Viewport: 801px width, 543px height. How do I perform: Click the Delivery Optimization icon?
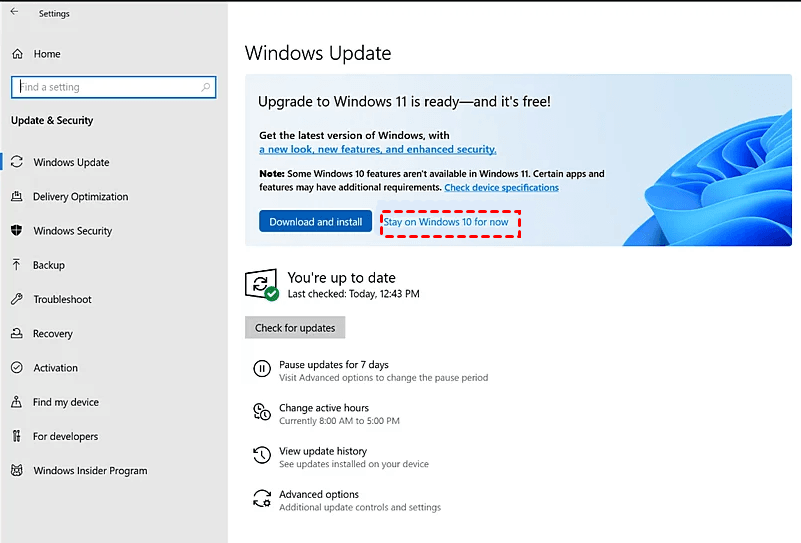17,196
